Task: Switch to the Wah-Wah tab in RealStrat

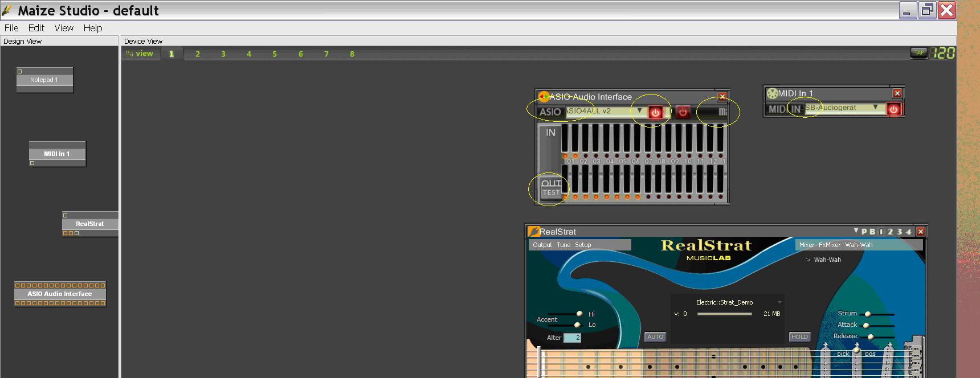Action: (859, 245)
